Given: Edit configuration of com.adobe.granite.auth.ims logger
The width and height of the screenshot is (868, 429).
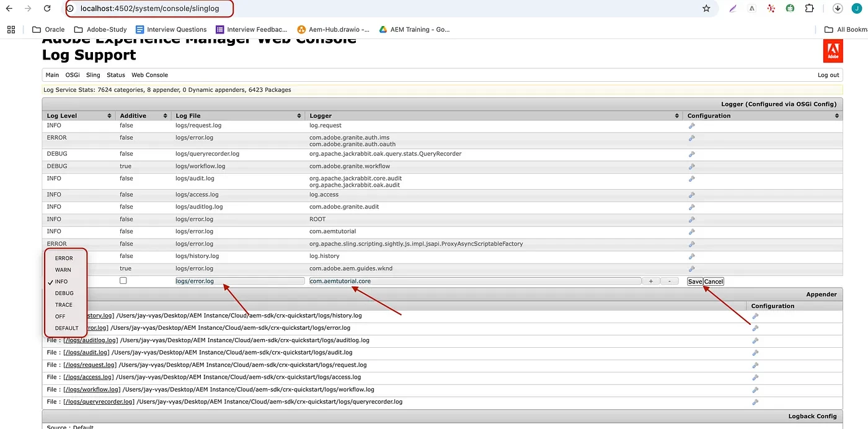Looking at the screenshot, I should click(692, 138).
